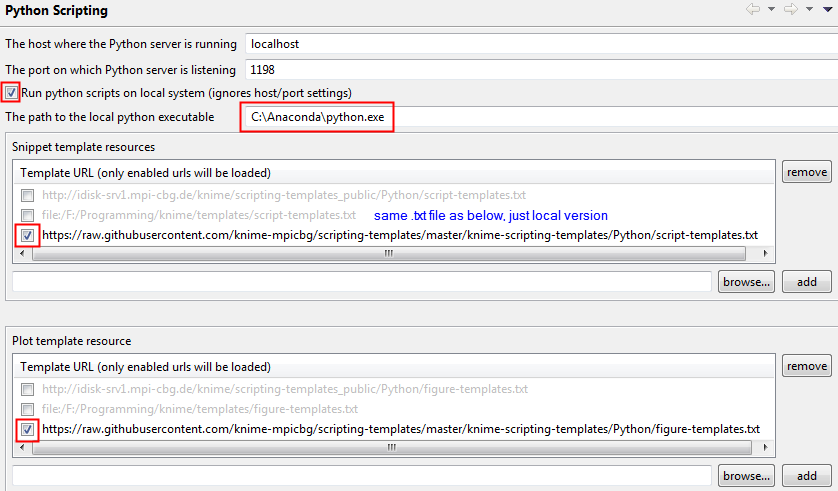838x491 pixels.
Task: Select the github figure-templates.txt URL row
Action: click(401, 429)
